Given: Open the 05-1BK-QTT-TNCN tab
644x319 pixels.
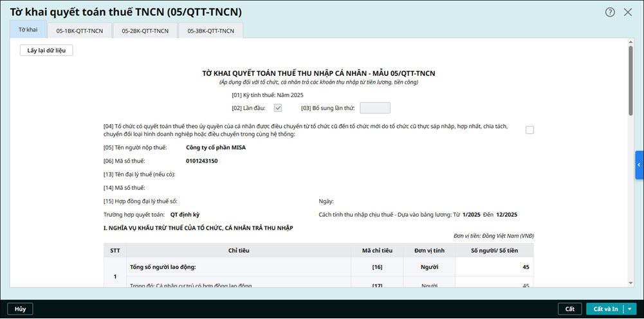Looking at the screenshot, I should click(x=79, y=31).
